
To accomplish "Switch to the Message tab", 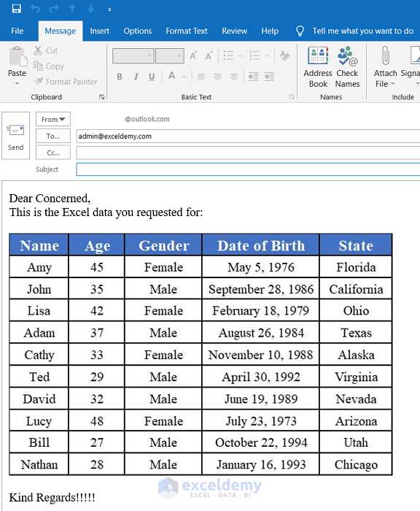I will (61, 31).
